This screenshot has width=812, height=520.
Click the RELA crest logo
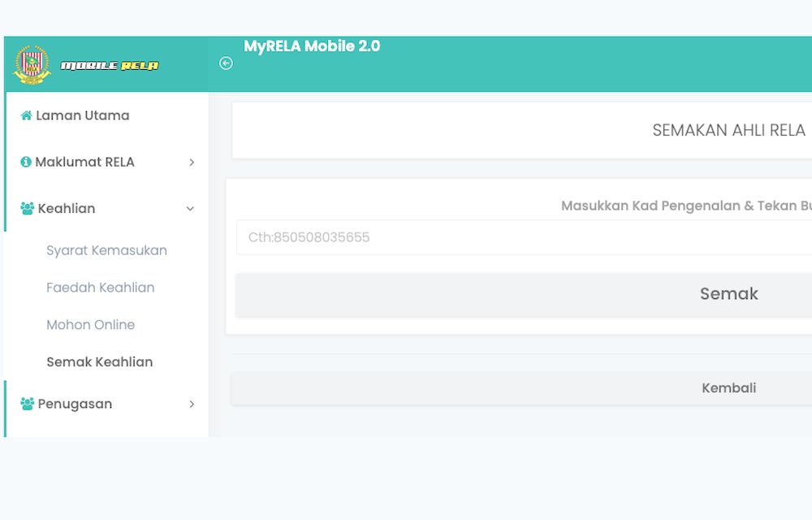point(32,65)
